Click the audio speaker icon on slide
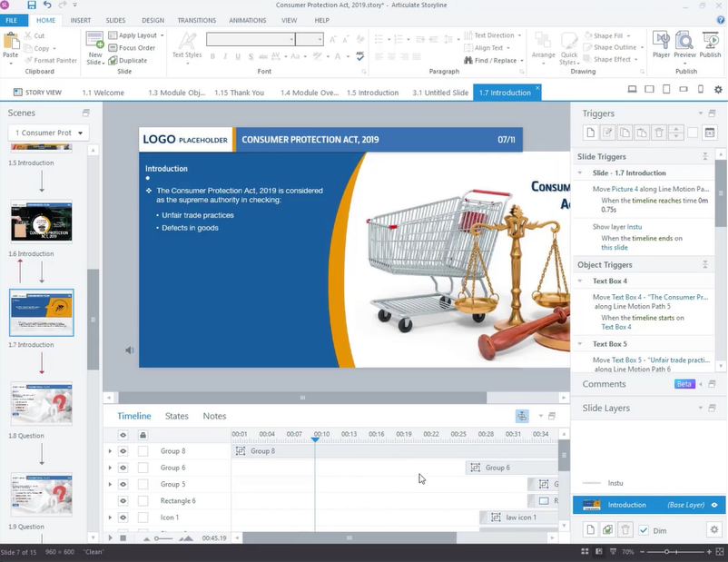The height and width of the screenshot is (562, 728). 130,350
